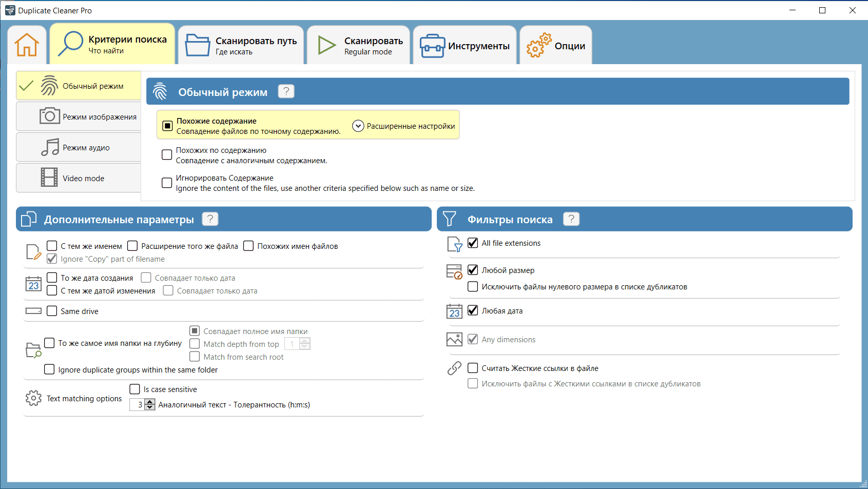The height and width of the screenshot is (489, 868).
Task: Click the calendar icon beside date creation options
Action: point(33,284)
